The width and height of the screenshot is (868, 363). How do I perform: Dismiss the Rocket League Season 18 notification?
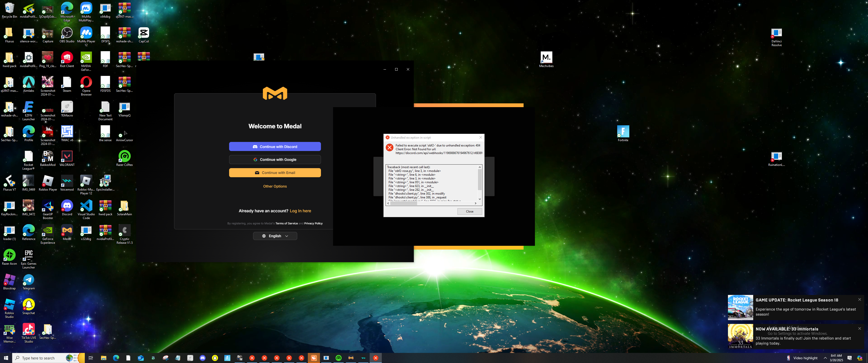coord(859,299)
